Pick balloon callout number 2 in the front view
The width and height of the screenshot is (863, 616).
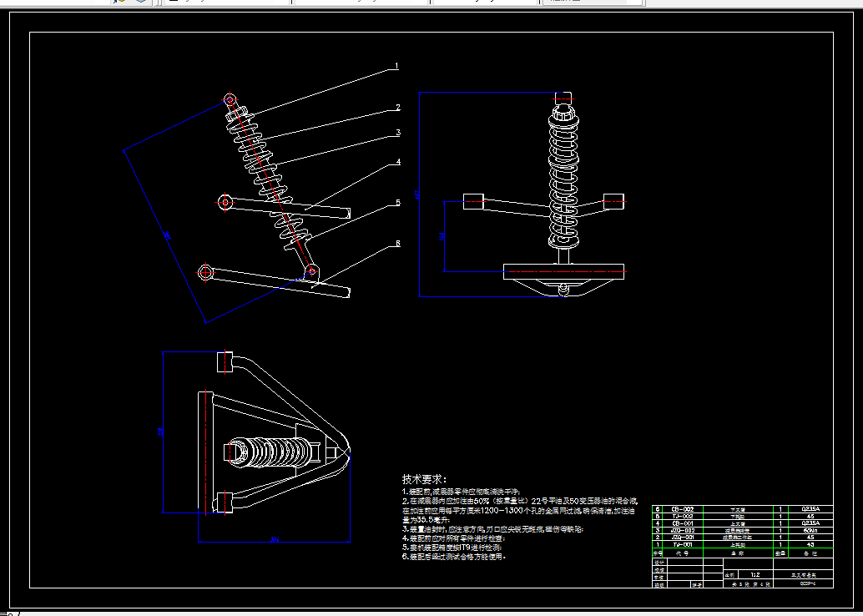(398, 108)
